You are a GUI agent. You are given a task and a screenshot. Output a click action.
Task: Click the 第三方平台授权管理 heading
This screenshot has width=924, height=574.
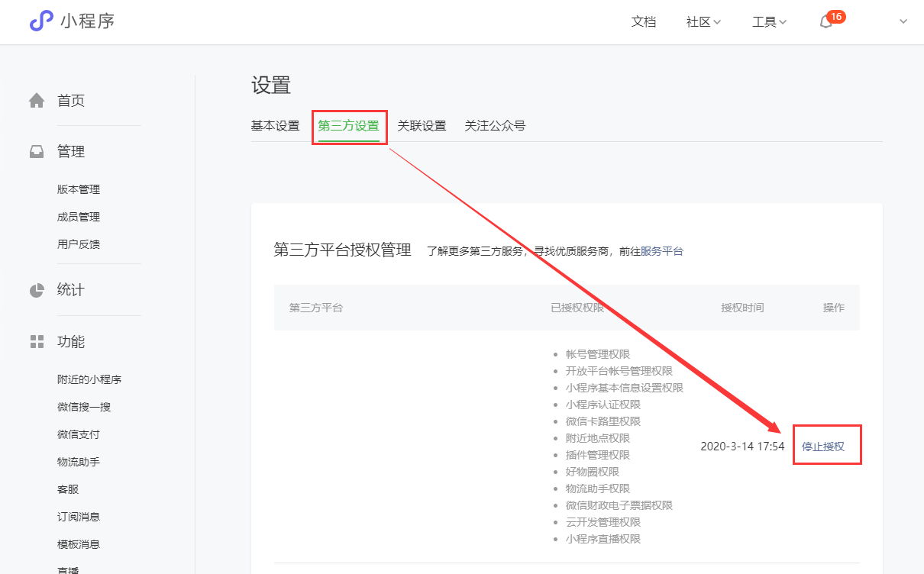[343, 250]
